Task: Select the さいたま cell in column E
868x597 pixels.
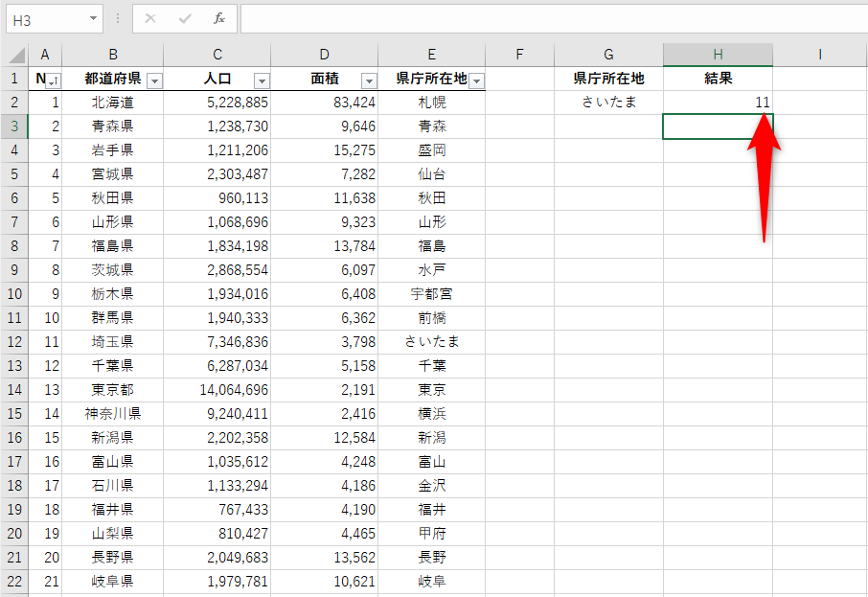Action: tap(432, 342)
